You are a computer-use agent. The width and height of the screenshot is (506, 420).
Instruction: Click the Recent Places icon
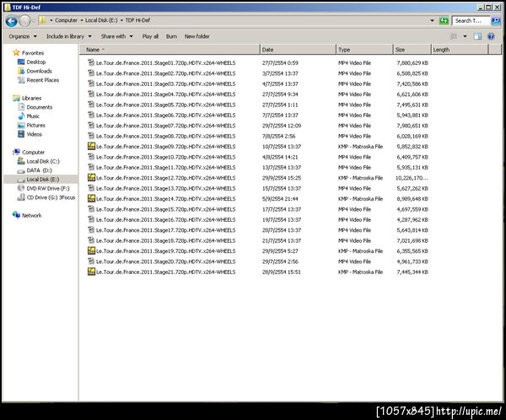(x=21, y=80)
